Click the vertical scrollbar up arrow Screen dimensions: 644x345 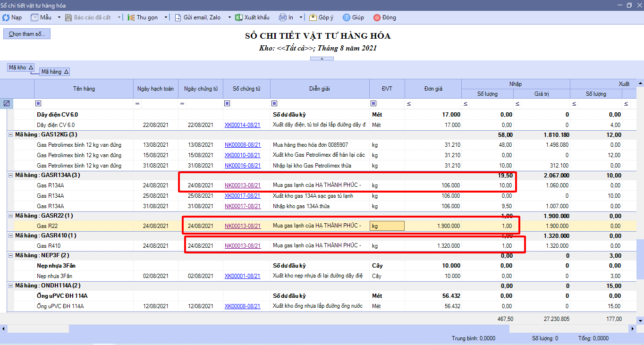pyautogui.click(x=640, y=83)
